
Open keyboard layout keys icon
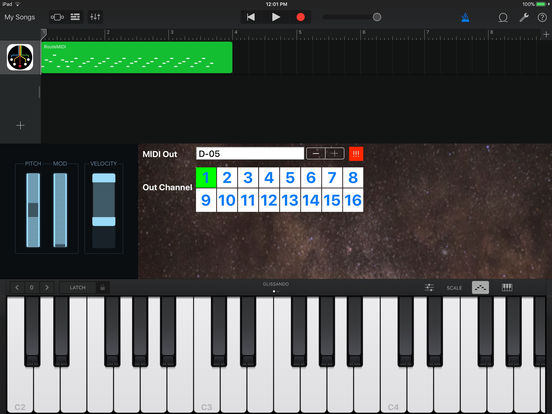[507, 288]
